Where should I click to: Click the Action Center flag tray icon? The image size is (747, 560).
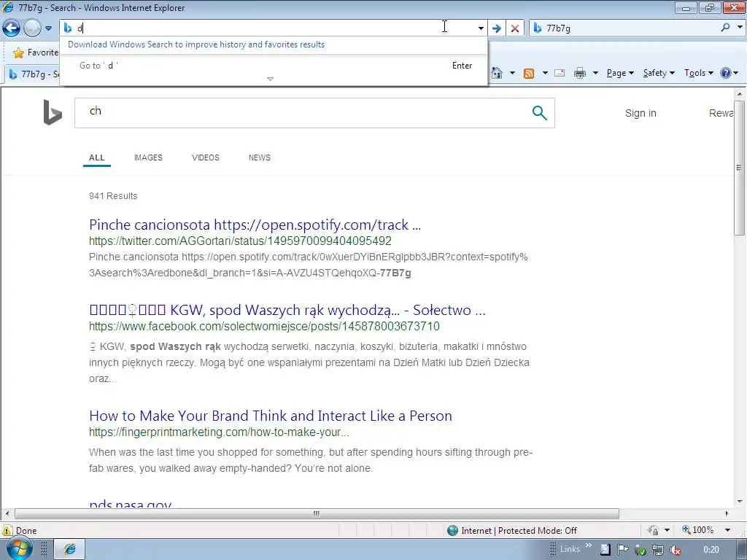point(622,550)
